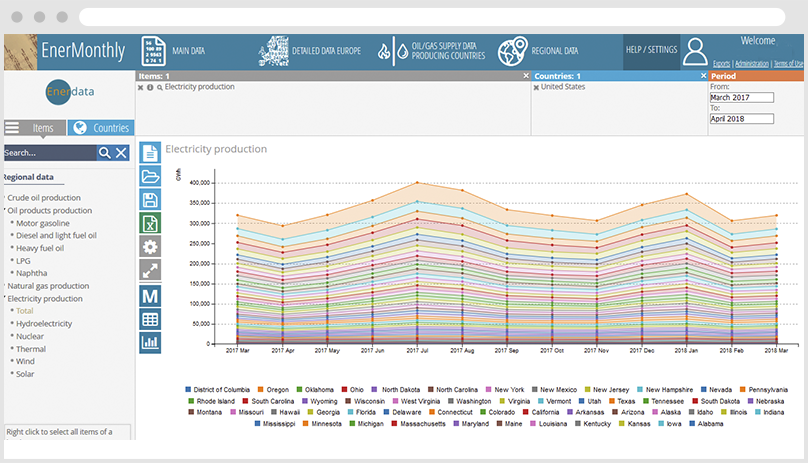
Task: Expand chart to fullscreen with arrows icon
Action: point(150,271)
